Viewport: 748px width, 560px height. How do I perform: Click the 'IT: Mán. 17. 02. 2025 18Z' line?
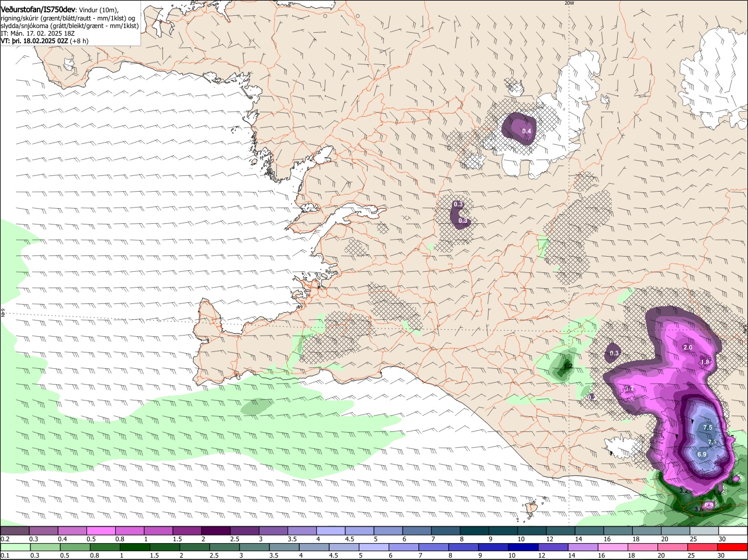point(38,33)
